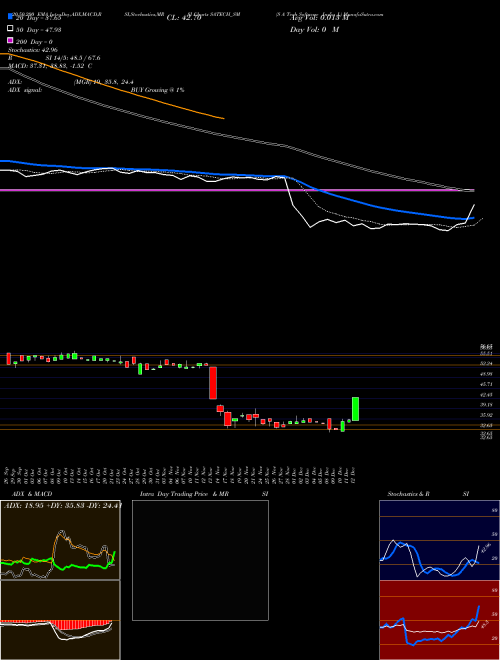Screen dimensions: 500x660
Task: Click the 'BUY Growing @ 1%' signal text
Action: 157,90
